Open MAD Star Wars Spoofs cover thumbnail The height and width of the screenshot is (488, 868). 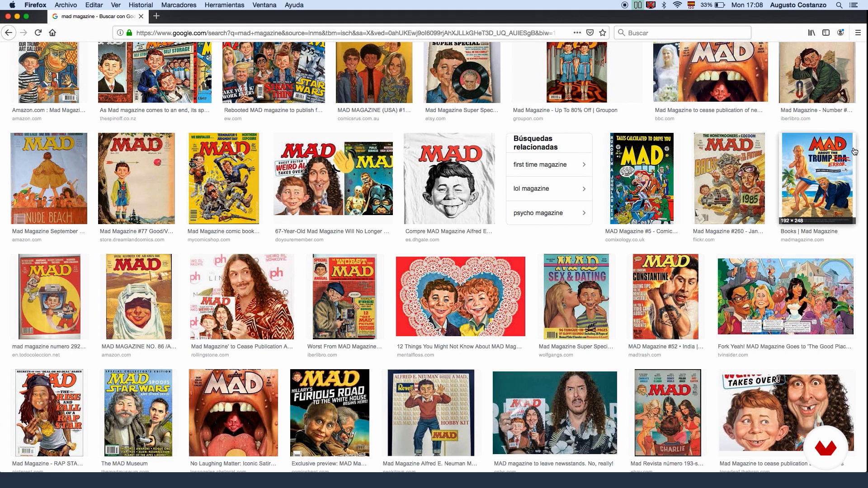click(138, 413)
